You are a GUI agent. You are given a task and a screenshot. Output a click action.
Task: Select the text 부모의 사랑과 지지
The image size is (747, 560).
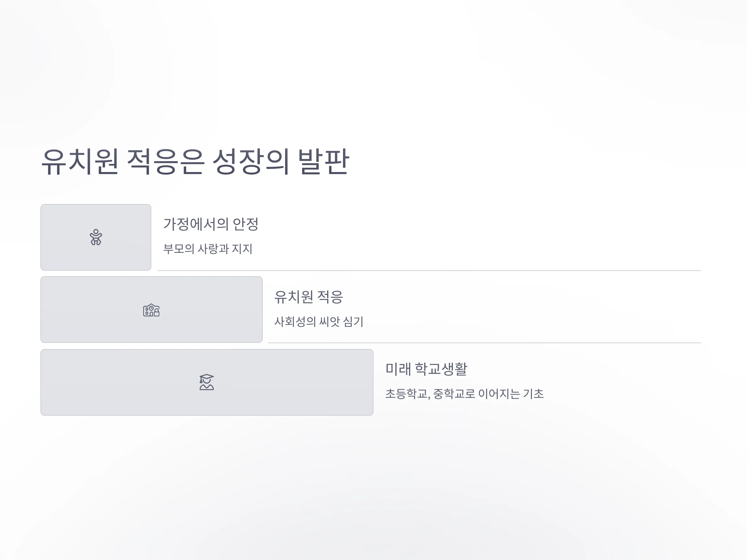[x=208, y=249]
